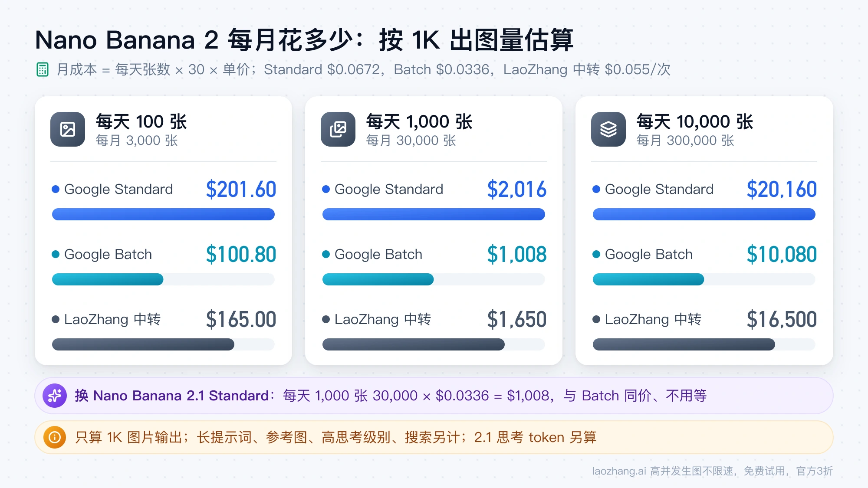Click the orange info icon in the note banner
Image resolution: width=868 pixels, height=488 pixels.
[55, 437]
